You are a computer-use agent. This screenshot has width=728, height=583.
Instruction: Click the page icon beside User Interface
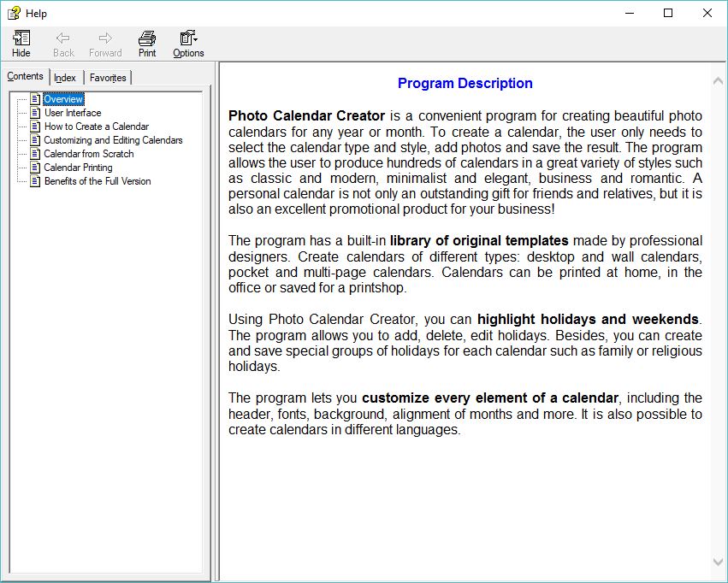tap(35, 113)
